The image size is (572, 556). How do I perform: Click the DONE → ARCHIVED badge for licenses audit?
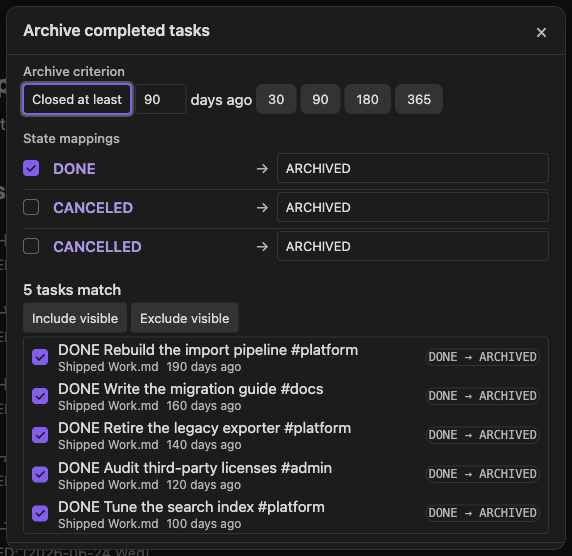(482, 474)
